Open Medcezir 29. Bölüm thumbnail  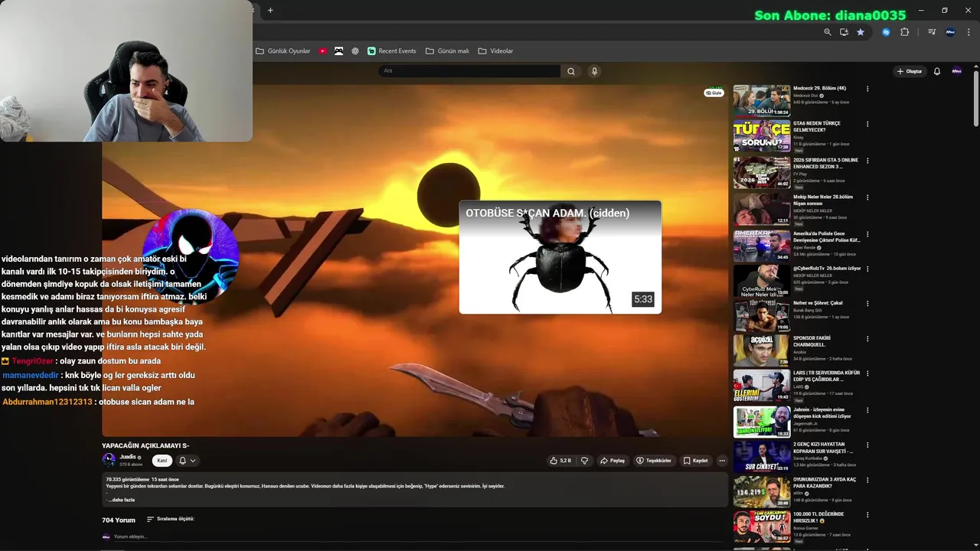click(x=762, y=100)
